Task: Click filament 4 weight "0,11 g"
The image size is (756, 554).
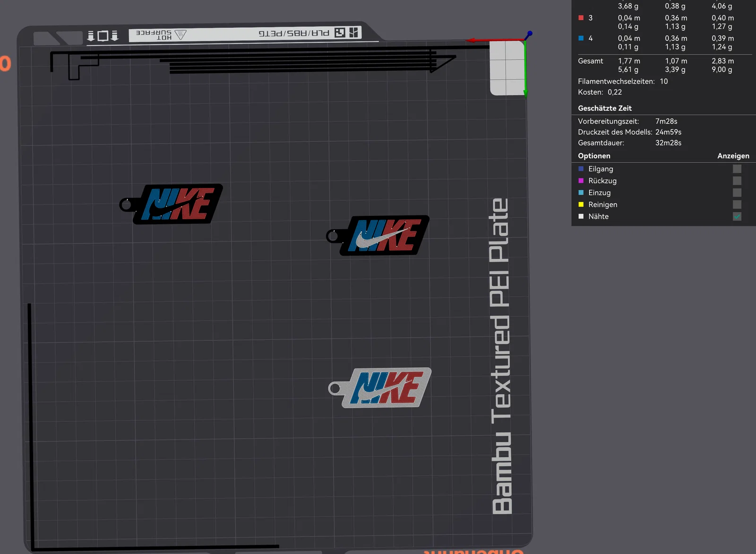Action: click(628, 47)
